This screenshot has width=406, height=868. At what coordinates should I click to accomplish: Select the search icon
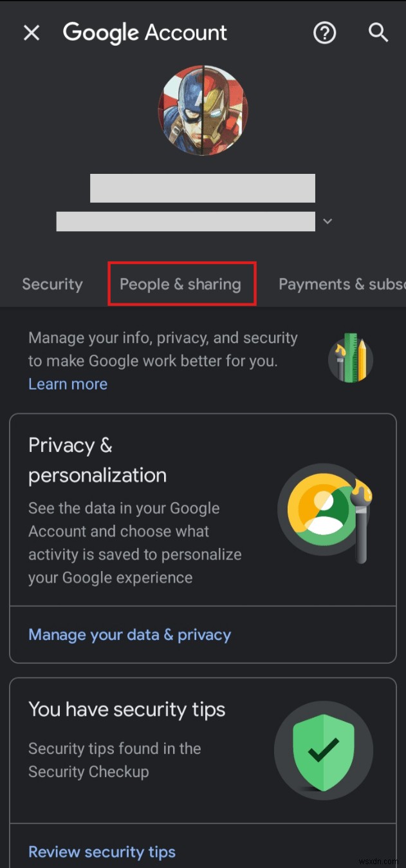coord(378,33)
